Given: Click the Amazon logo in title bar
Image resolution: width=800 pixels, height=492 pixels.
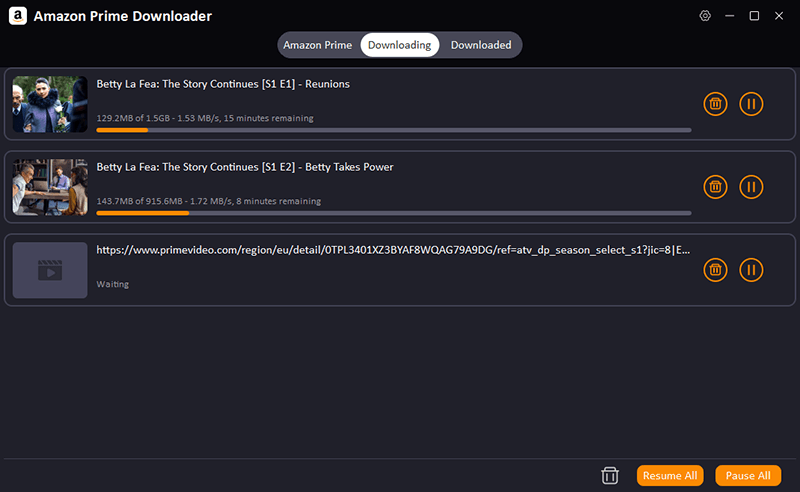Looking at the screenshot, I should pos(17,17).
